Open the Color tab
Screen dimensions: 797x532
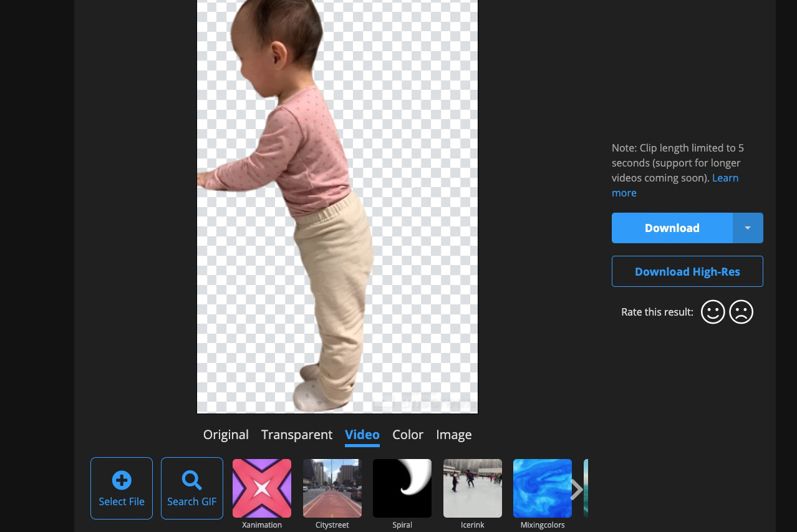(x=408, y=435)
